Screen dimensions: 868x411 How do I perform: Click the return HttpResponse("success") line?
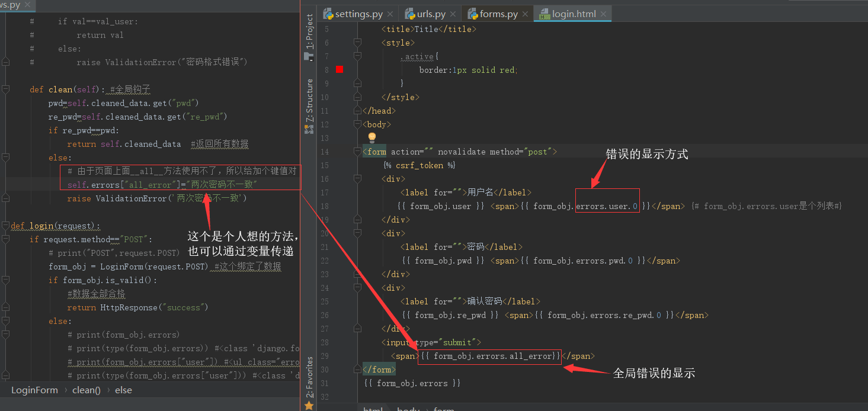point(137,307)
